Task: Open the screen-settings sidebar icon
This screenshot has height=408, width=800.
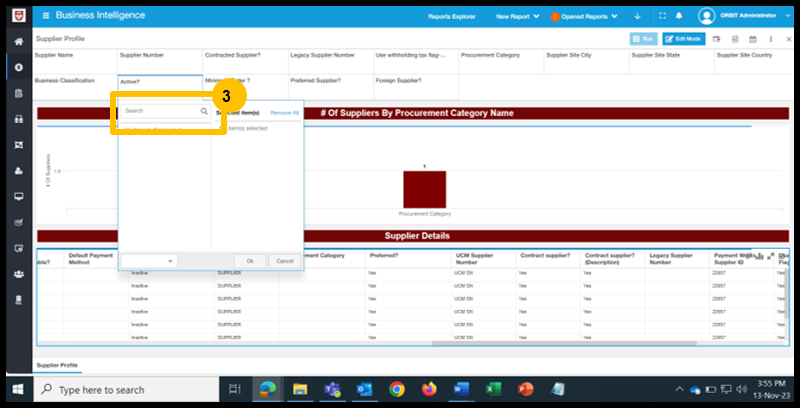Action: click(19, 249)
